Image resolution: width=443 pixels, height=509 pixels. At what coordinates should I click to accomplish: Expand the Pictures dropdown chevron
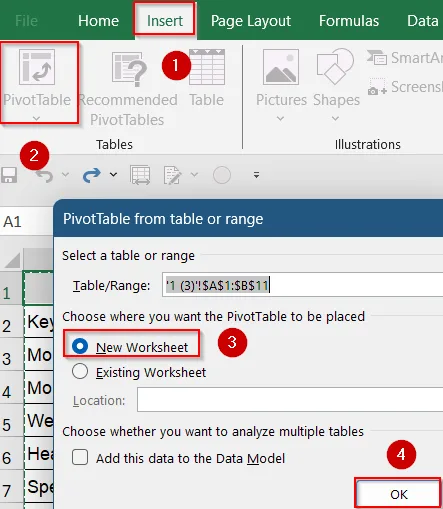[x=281, y=118]
